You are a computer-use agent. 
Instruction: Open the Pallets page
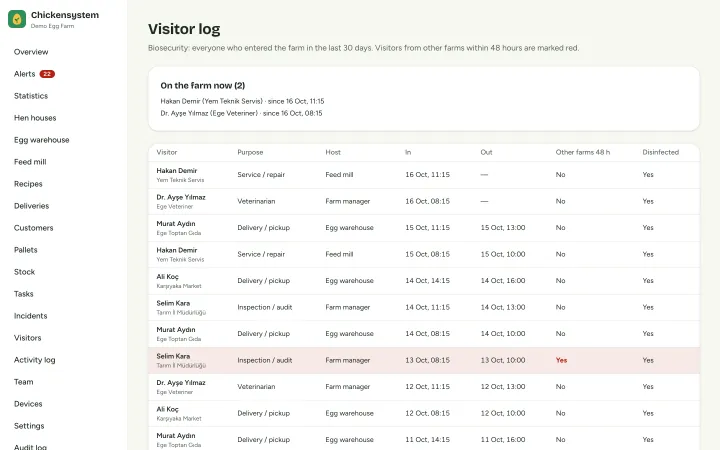coord(25,250)
